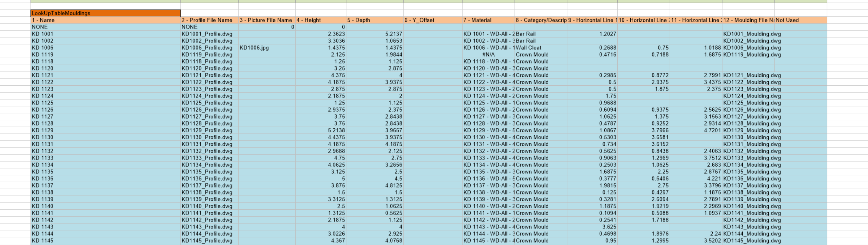Click the name cell "KD 1119"
This screenshot has width=868, height=245.
tap(106, 55)
